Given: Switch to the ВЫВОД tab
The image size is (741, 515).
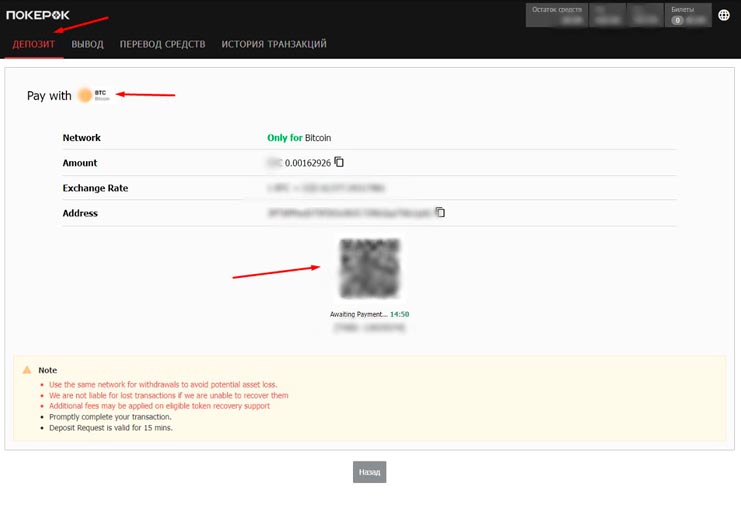Looking at the screenshot, I should click(87, 44).
